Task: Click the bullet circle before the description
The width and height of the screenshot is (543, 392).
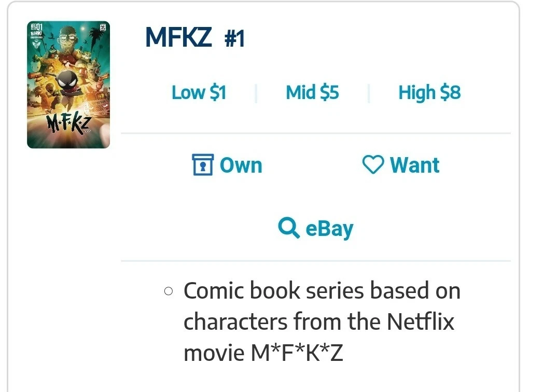Action: point(169,291)
